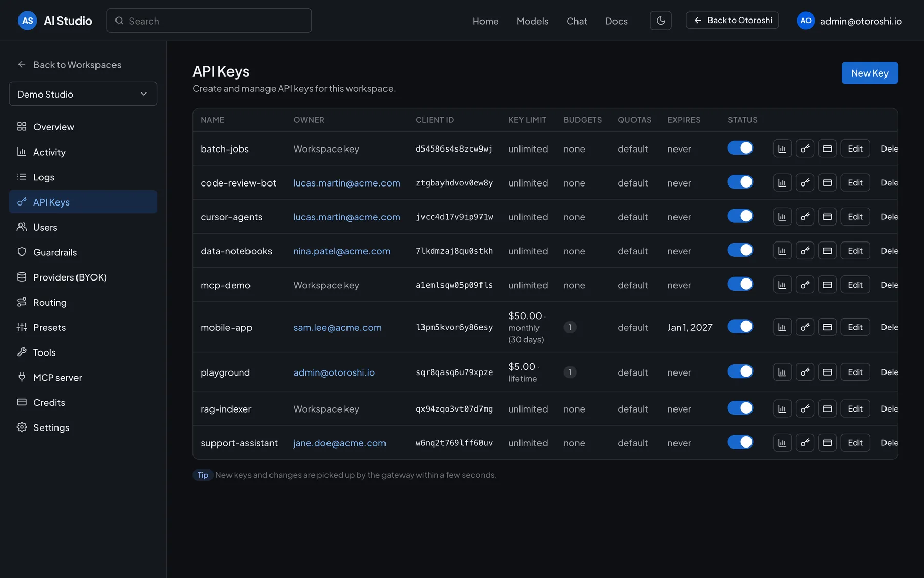Open usage chart icon for batch-jobs key
Image resolution: width=924 pixels, height=578 pixels.
[782, 148]
